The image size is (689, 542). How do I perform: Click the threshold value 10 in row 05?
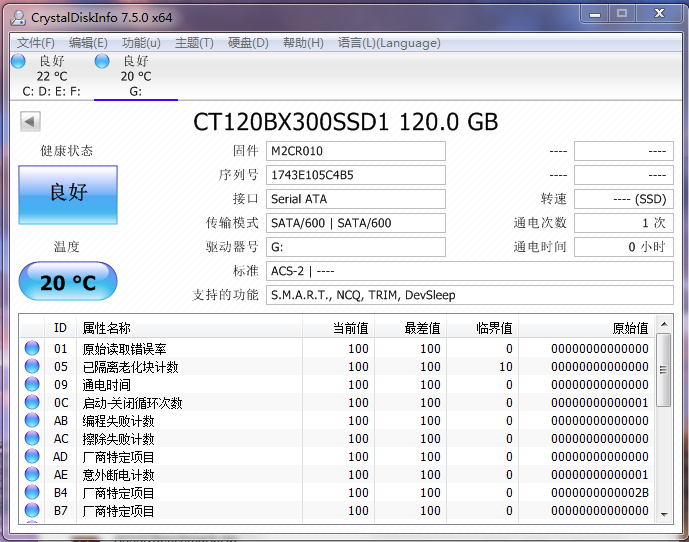(506, 367)
